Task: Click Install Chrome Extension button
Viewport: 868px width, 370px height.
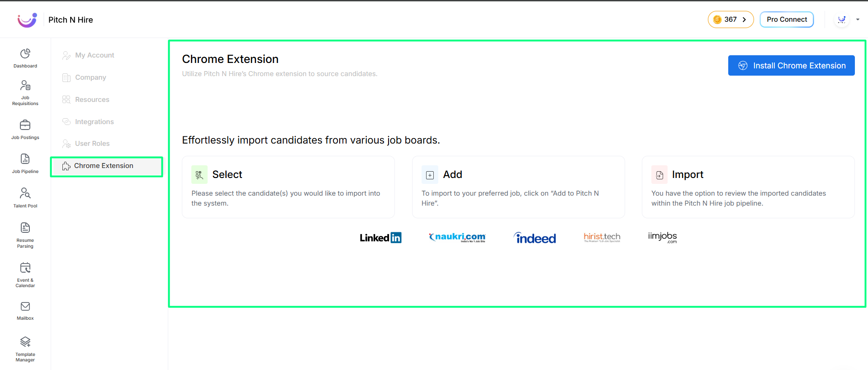Action: (x=791, y=66)
